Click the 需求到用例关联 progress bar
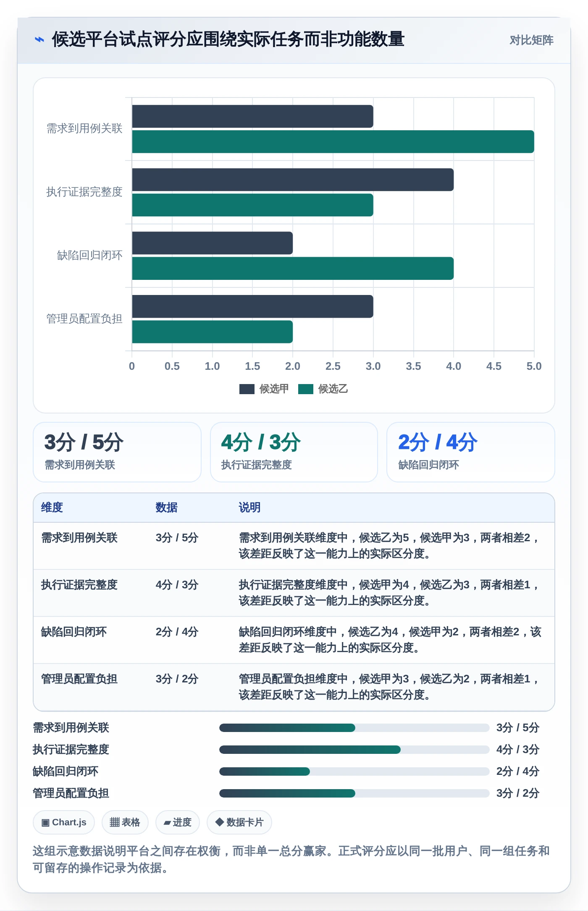The width and height of the screenshot is (588, 911). 354,728
